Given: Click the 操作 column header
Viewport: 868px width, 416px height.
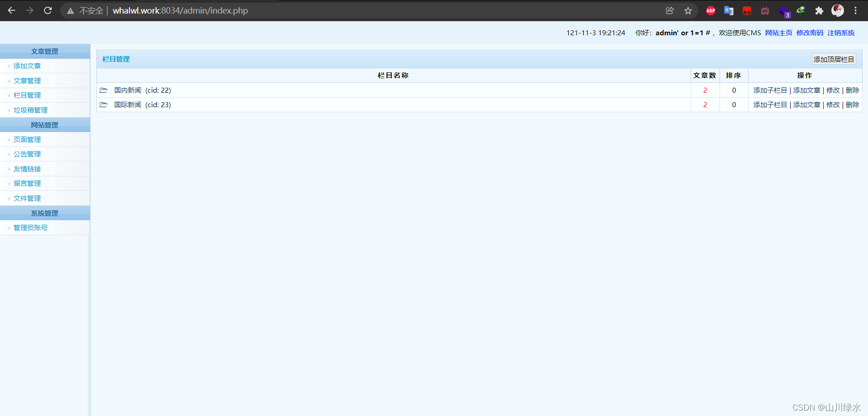Looking at the screenshot, I should [805, 75].
